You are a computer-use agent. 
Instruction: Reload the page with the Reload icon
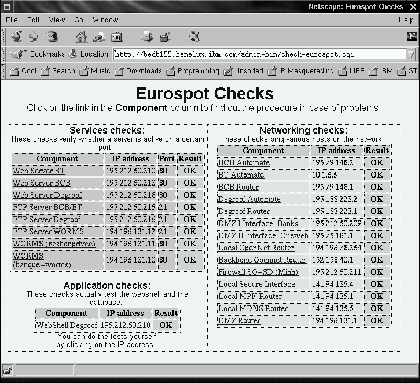[x=52, y=37]
